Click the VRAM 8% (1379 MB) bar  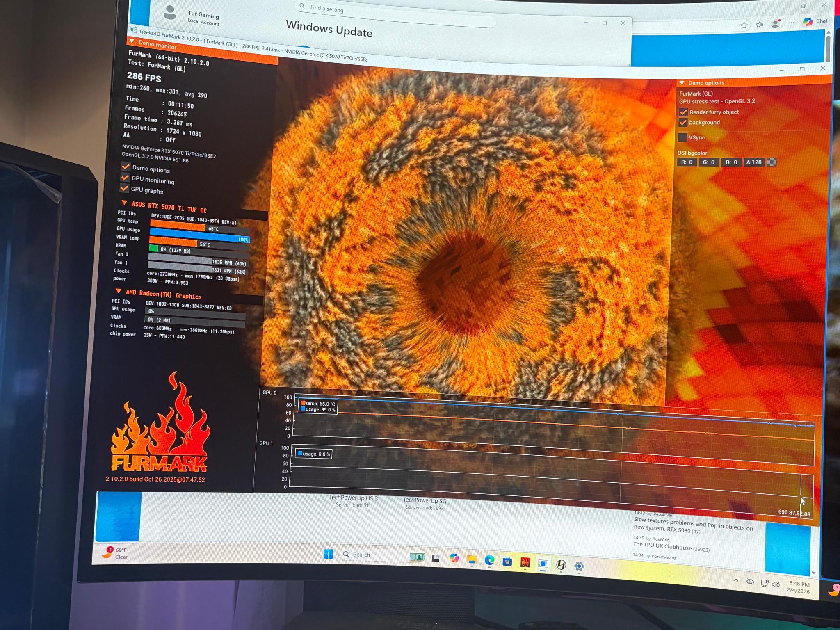(198, 250)
